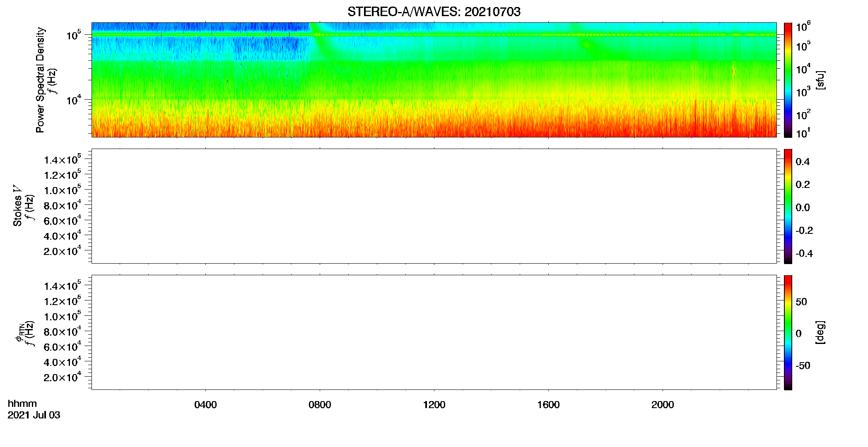Select the 1200 time tick label

[x=434, y=405]
